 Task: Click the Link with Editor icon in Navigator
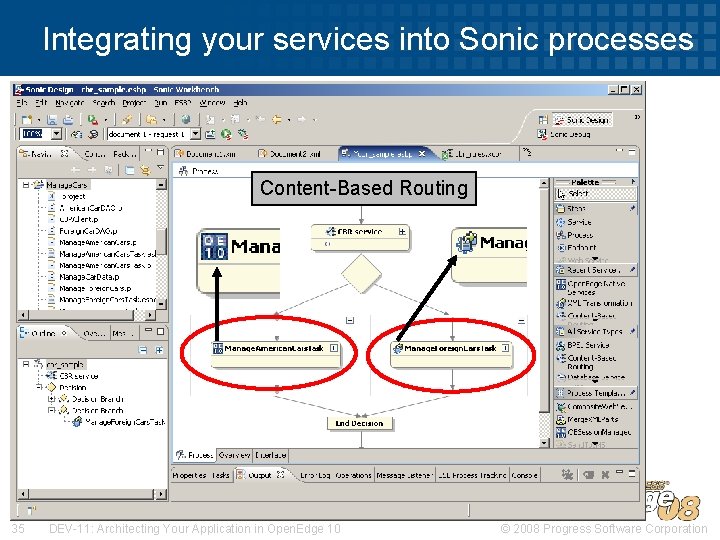point(145,170)
